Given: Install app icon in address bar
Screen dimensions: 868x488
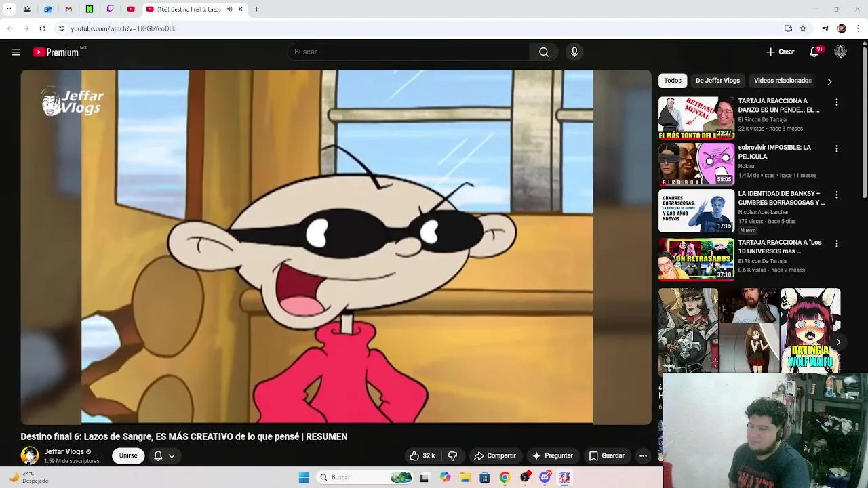Looking at the screenshot, I should (788, 28).
